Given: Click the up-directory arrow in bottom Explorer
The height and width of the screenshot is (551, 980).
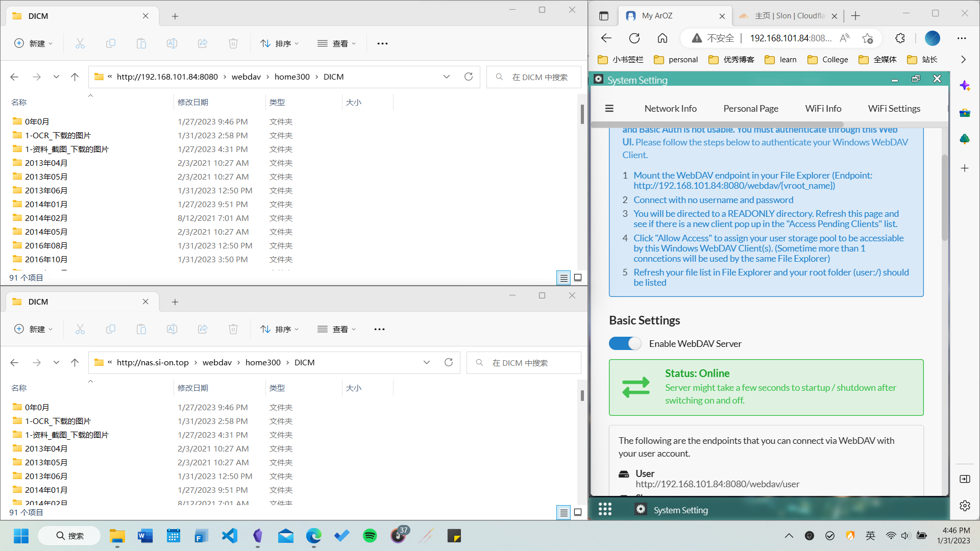Looking at the screenshot, I should coord(75,362).
